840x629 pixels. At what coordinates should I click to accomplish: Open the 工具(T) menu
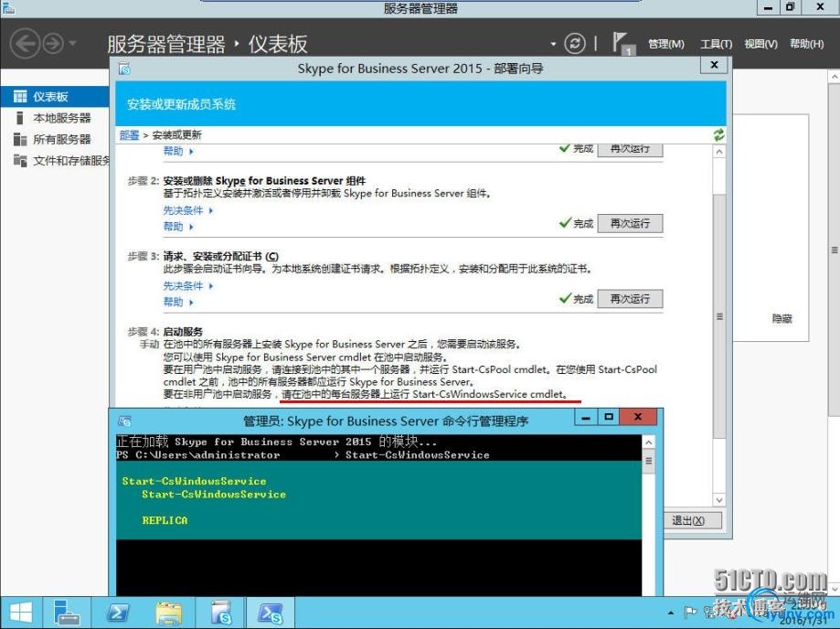[716, 44]
